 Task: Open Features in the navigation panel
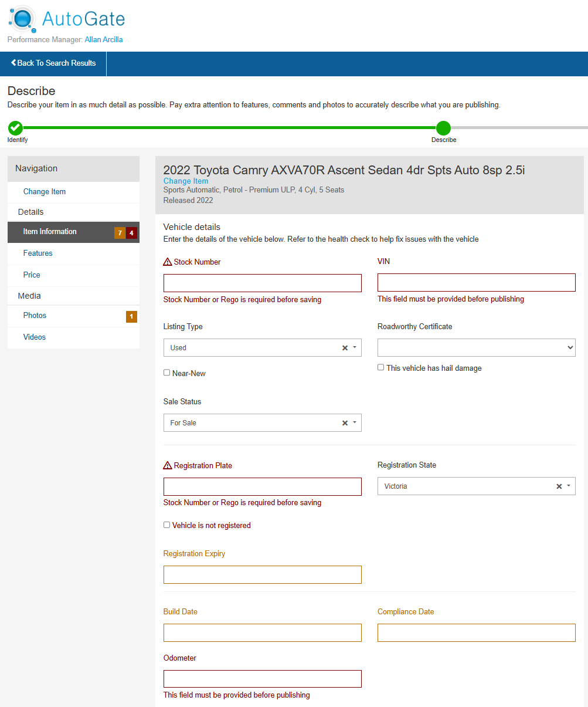pyautogui.click(x=38, y=253)
